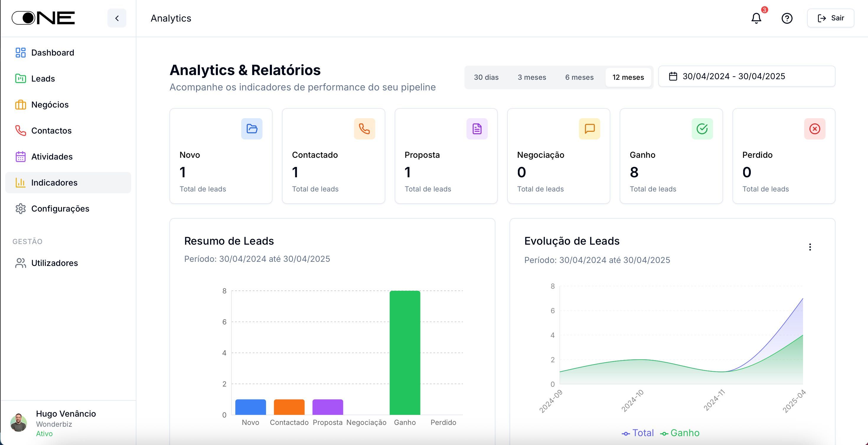This screenshot has height=445, width=868.
Task: Click the Ativo status text
Action: (45, 433)
